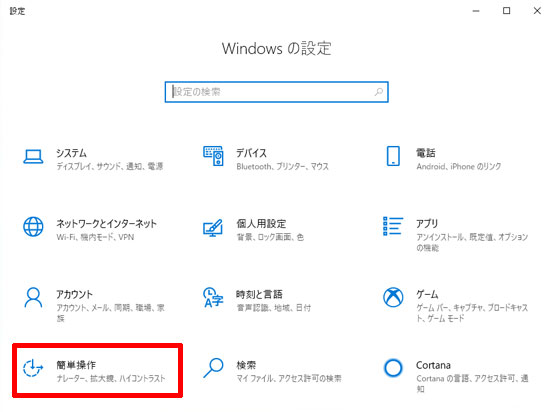
Task: Open the 個人用設定 paintbrush icon
Action: pos(213,228)
